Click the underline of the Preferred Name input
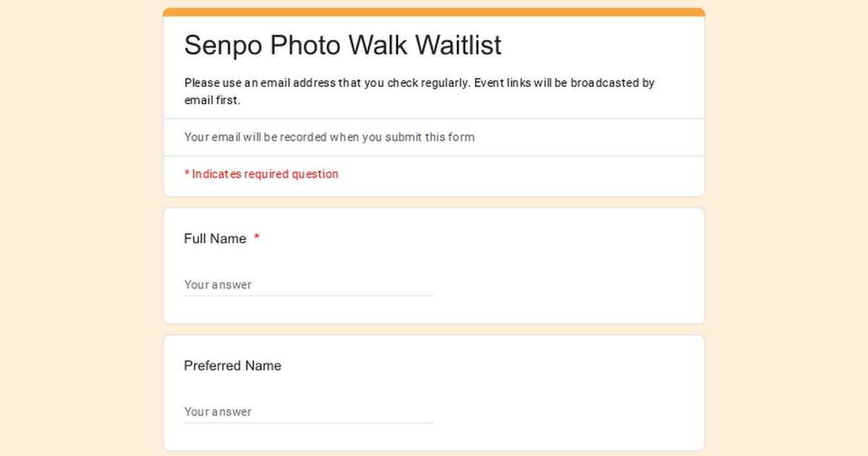Screen dimensions: 868x456 (x=309, y=422)
